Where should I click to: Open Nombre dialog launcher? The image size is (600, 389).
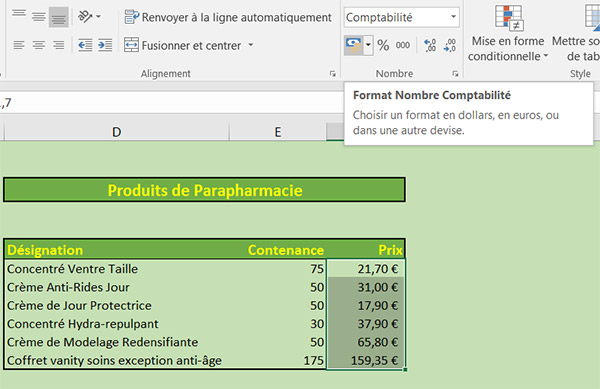coord(455,73)
